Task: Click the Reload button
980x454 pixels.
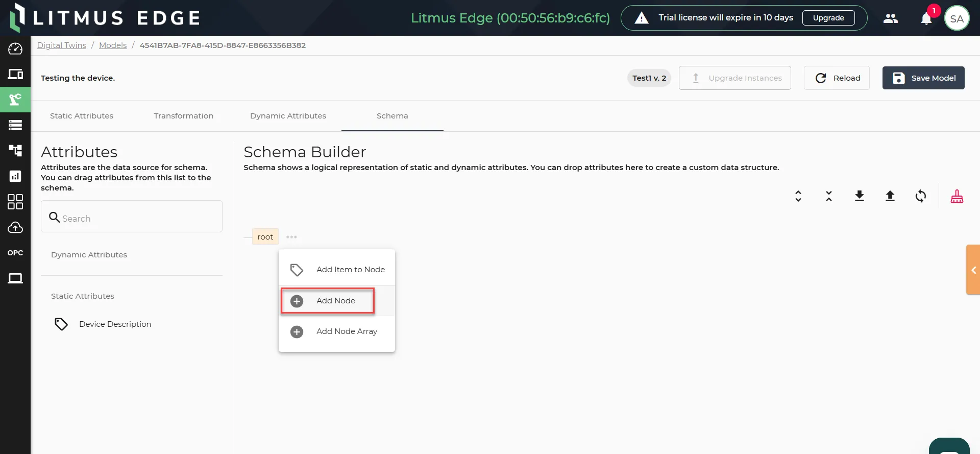Action: click(x=837, y=78)
